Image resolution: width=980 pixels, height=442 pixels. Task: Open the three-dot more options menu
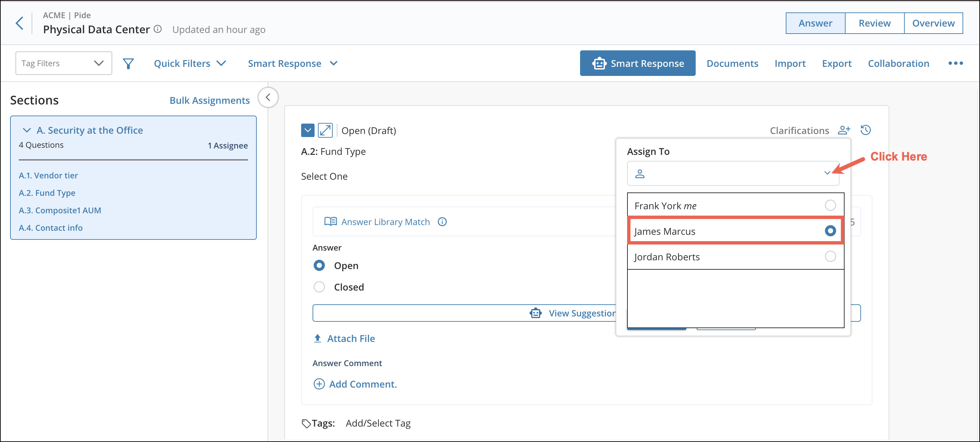coord(955,63)
